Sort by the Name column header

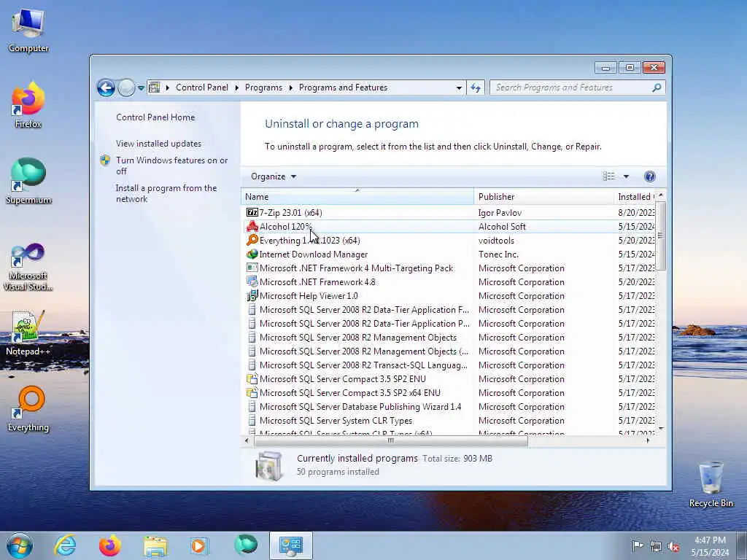(x=357, y=197)
